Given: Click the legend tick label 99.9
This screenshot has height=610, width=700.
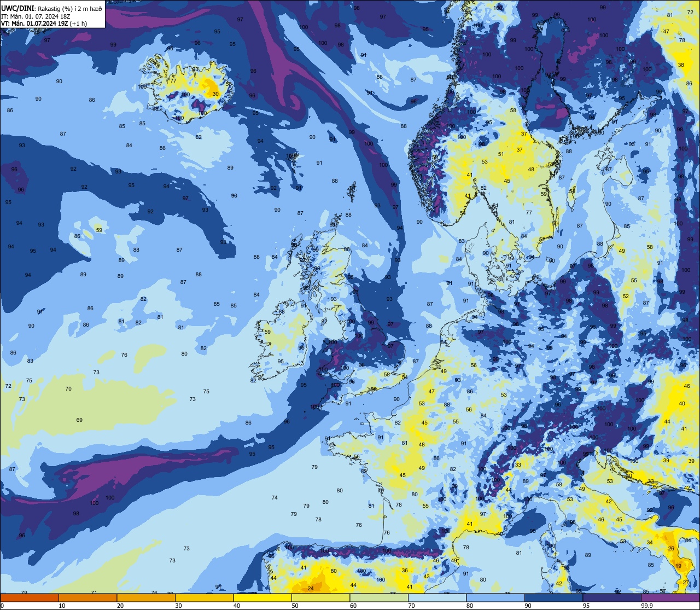Looking at the screenshot, I should click(647, 606).
